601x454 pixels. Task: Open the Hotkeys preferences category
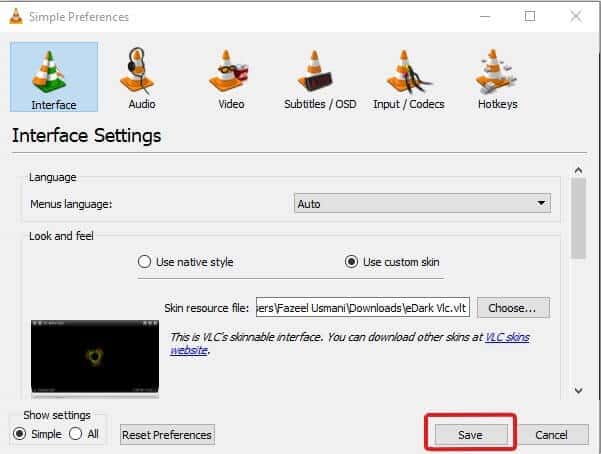point(498,77)
